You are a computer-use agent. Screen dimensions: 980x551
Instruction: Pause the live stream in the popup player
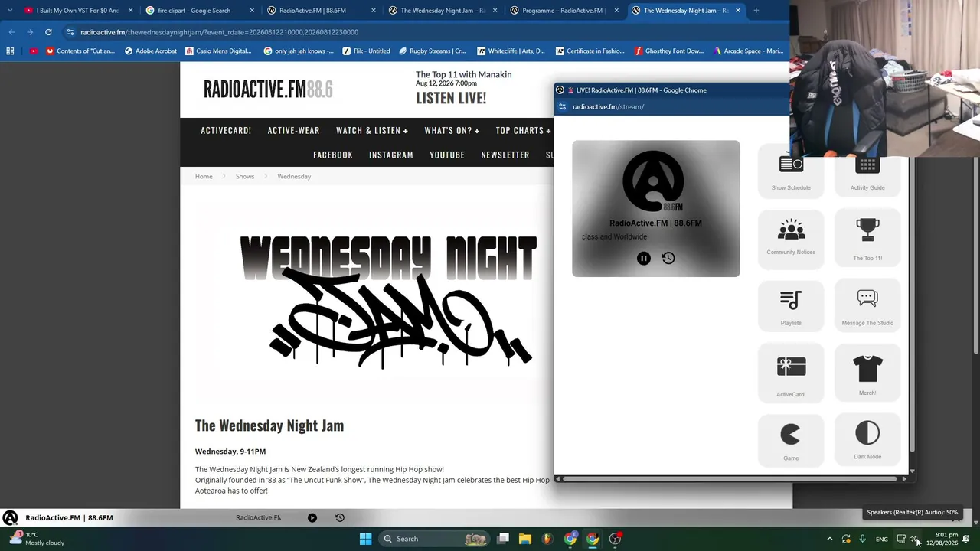pyautogui.click(x=644, y=259)
